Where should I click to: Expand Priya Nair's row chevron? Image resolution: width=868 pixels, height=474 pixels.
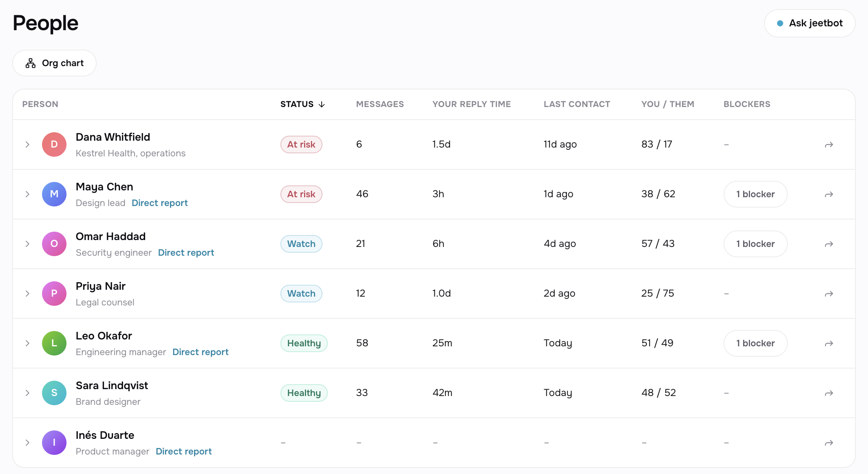click(28, 294)
